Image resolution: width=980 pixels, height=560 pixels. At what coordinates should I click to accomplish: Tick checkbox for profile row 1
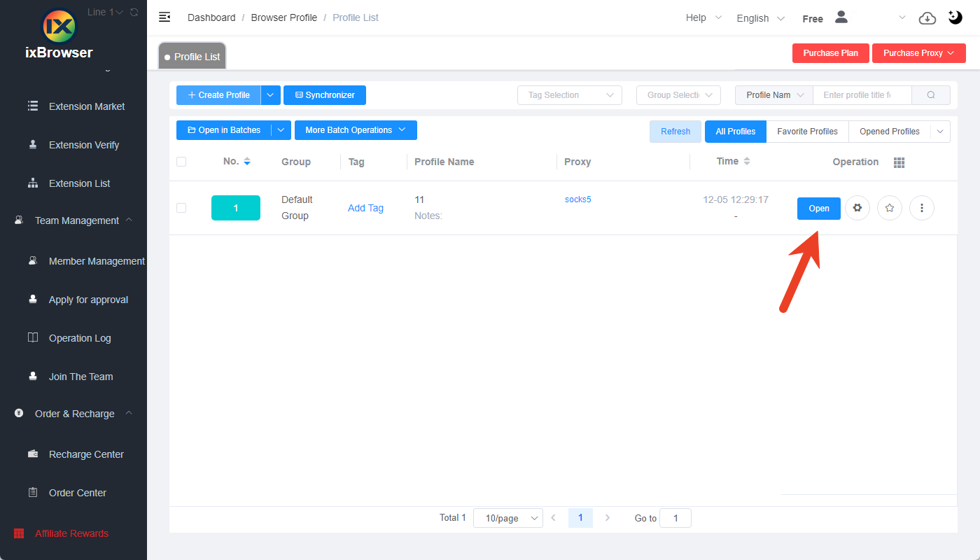pos(181,208)
